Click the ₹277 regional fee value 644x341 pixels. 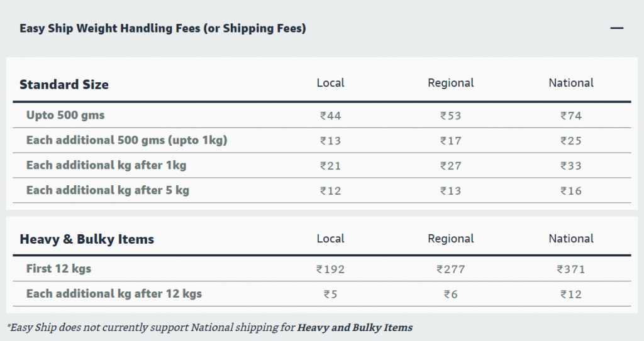pyautogui.click(x=450, y=269)
